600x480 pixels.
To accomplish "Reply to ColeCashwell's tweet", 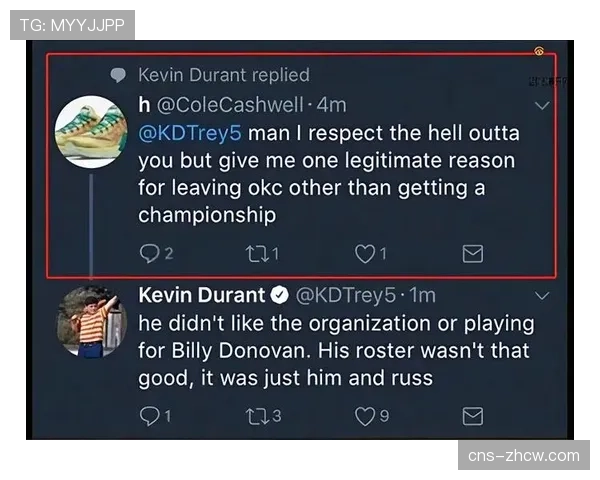I will coord(148,254).
